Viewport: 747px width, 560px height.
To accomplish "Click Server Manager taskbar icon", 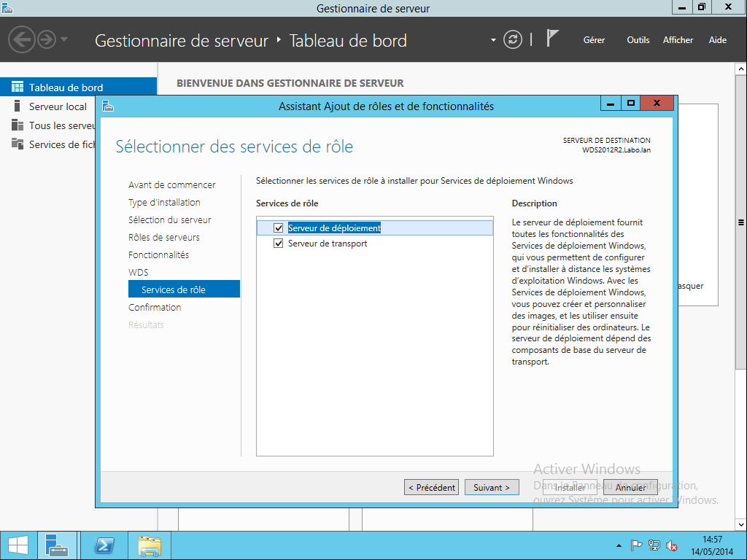I will (x=57, y=545).
